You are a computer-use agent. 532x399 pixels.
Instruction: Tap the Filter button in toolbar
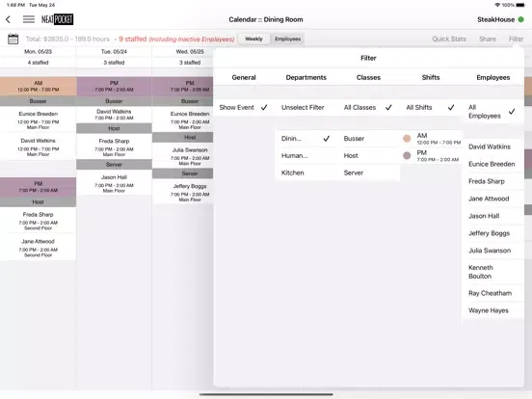516,39
